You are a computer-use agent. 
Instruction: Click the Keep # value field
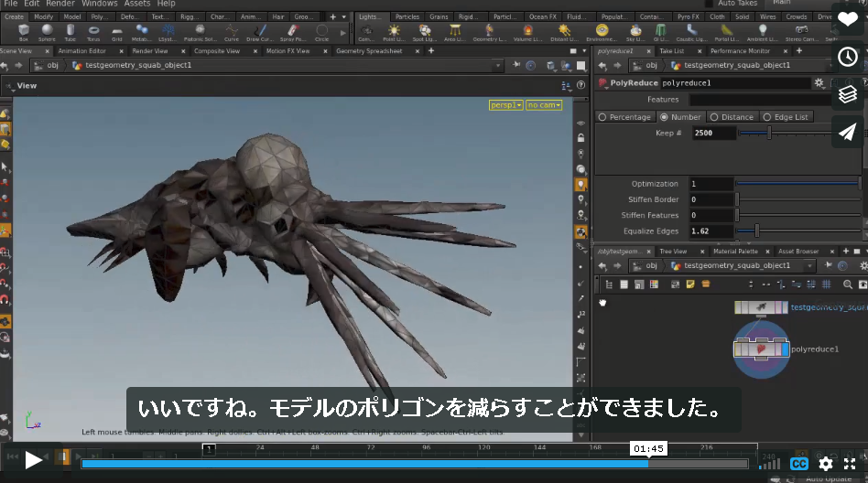point(713,133)
